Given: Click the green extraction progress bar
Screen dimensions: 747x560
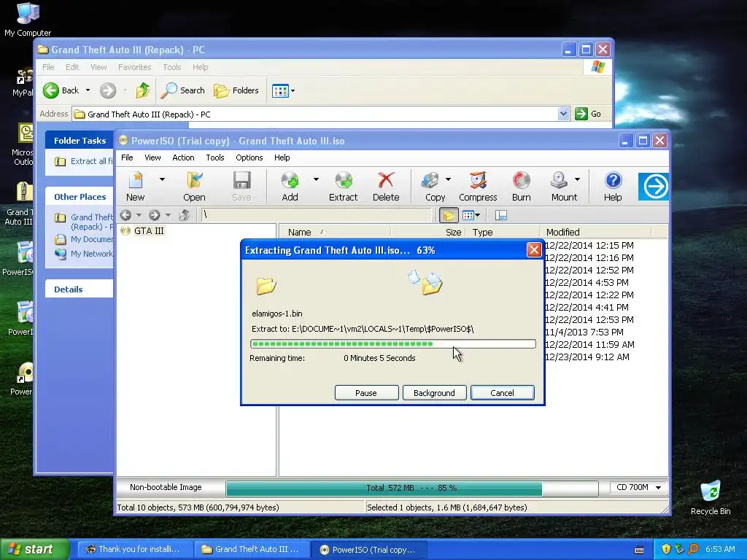Looking at the screenshot, I should point(393,344).
